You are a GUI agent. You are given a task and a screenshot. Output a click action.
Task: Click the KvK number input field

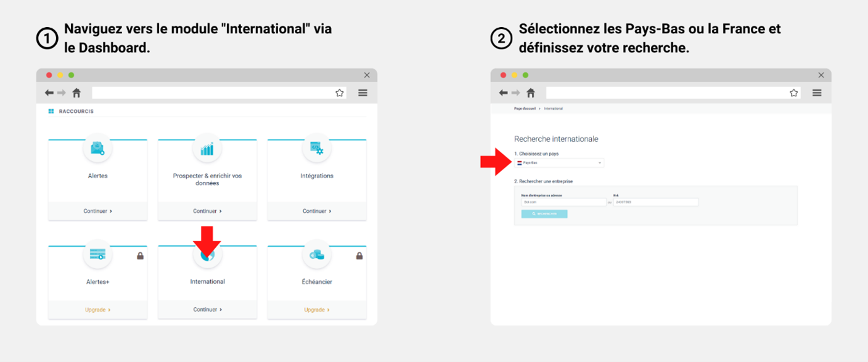655,202
